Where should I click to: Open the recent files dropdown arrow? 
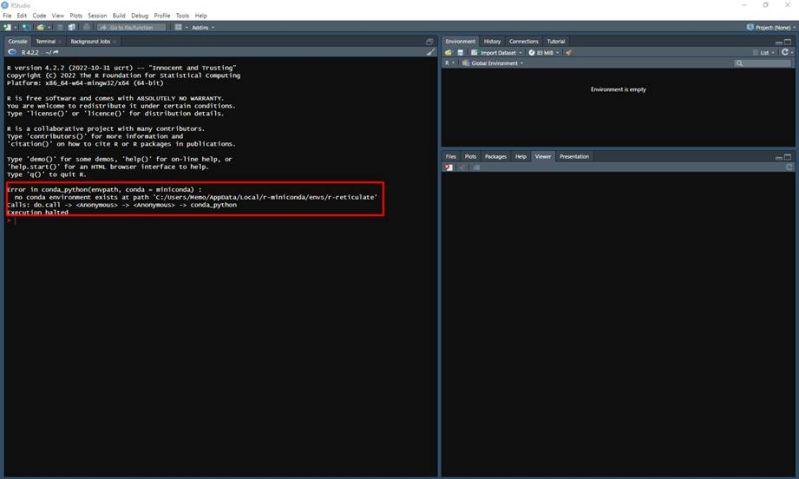click(x=49, y=28)
